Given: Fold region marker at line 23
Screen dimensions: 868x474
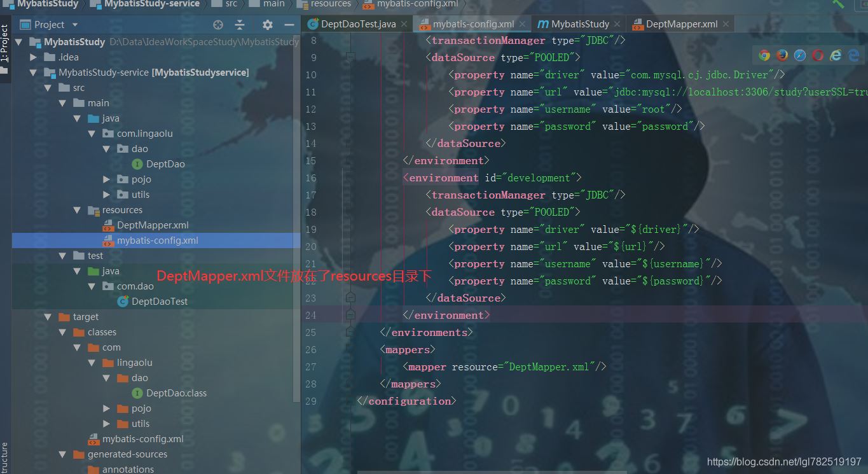Looking at the screenshot, I should 350,297.
